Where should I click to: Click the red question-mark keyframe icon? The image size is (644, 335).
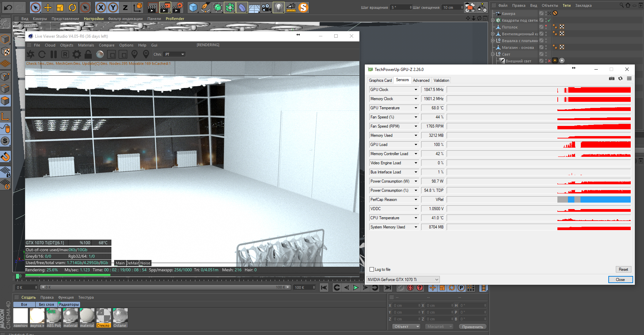pyautogui.click(x=420, y=288)
